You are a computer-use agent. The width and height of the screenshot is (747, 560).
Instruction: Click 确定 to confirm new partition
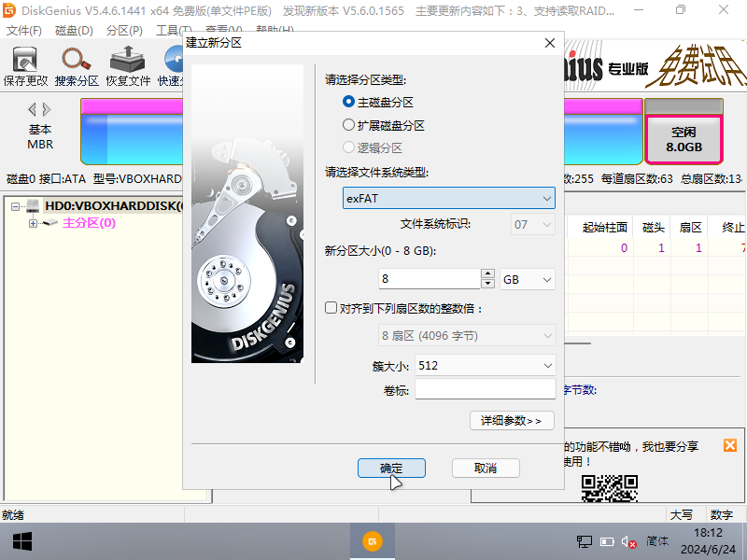(391, 469)
